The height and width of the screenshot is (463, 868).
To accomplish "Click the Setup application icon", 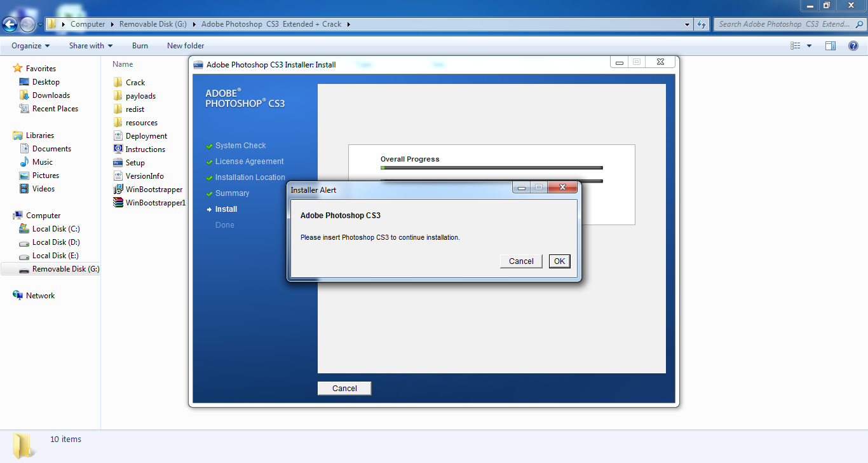I will tap(118, 162).
